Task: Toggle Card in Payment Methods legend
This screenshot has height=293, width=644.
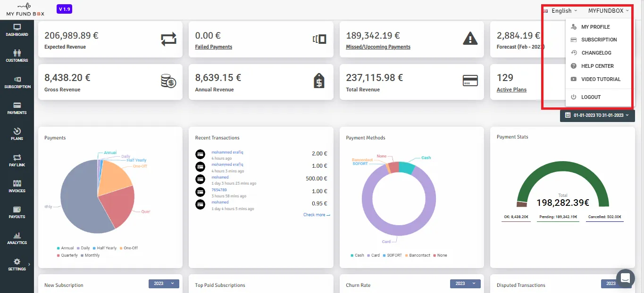Action: pos(374,255)
